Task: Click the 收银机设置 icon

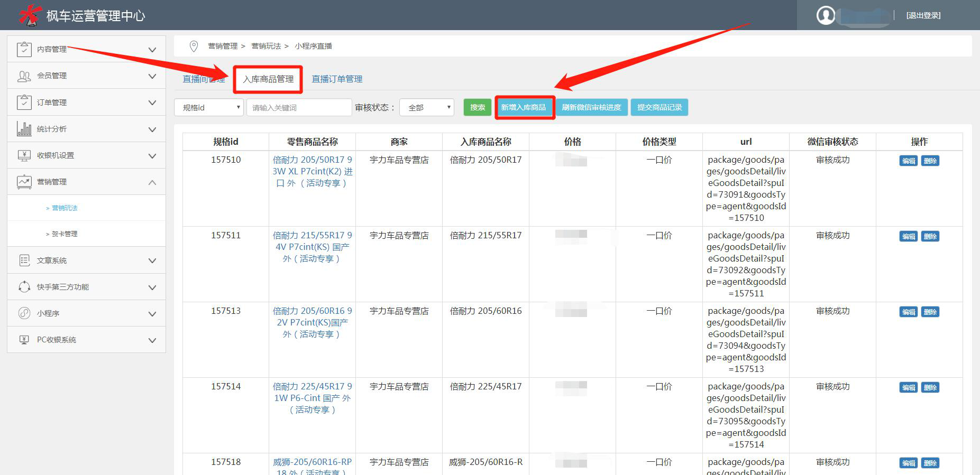Action: tap(24, 155)
